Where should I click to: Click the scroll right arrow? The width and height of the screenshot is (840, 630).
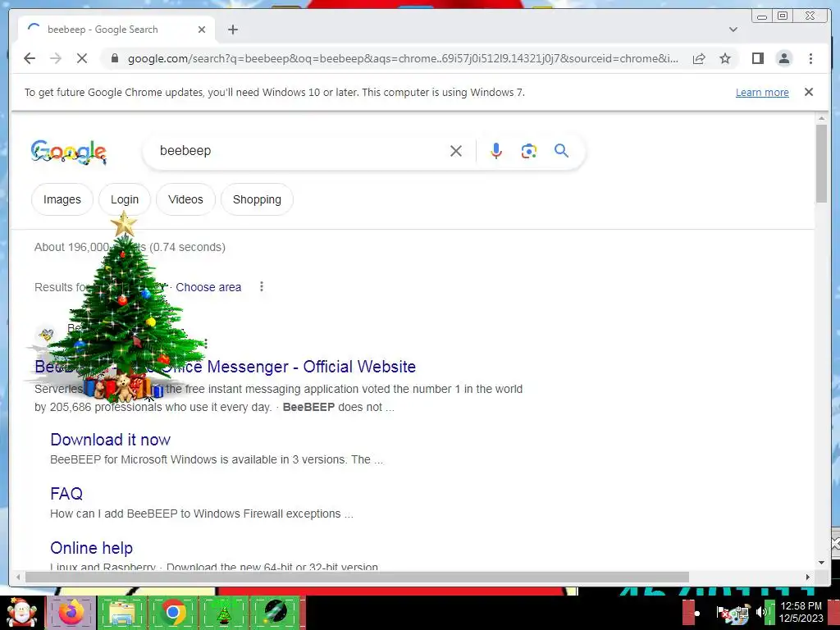coord(808,577)
